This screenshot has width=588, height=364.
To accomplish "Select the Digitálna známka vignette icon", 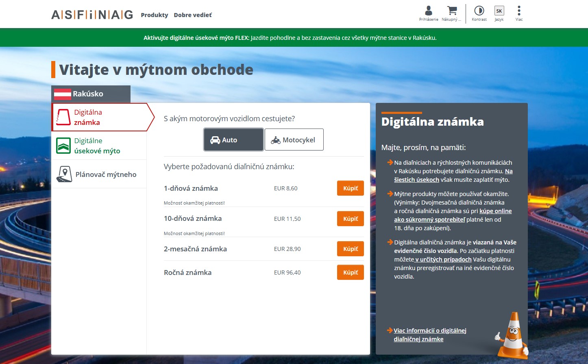I will click(x=63, y=117).
